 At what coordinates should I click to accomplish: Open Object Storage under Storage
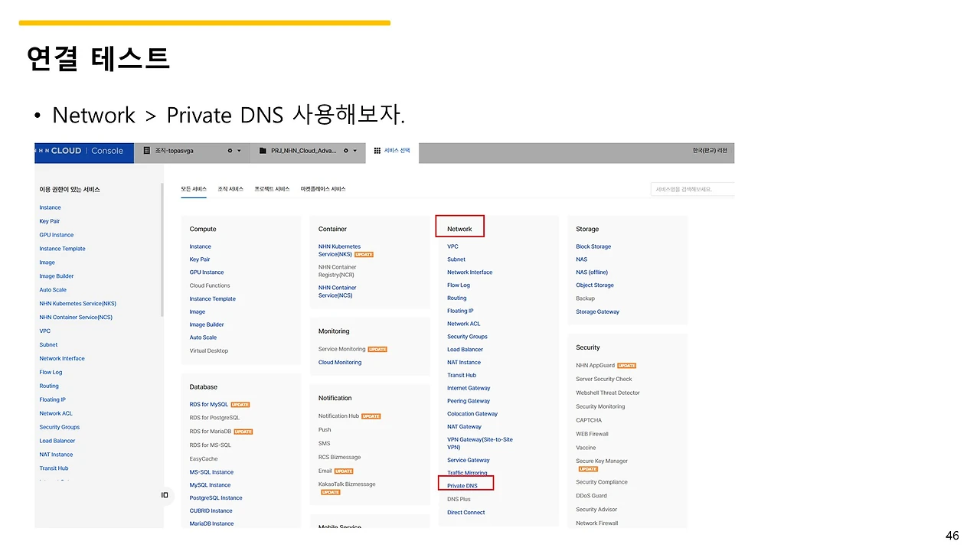pos(595,285)
